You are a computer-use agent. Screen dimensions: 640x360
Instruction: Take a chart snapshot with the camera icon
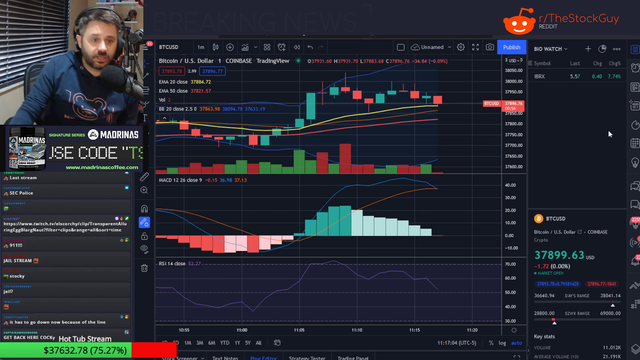(x=490, y=47)
